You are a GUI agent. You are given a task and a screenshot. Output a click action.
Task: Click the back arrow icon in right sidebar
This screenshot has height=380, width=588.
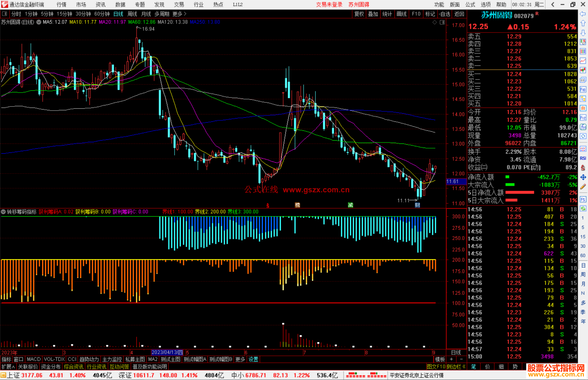pos(583,14)
